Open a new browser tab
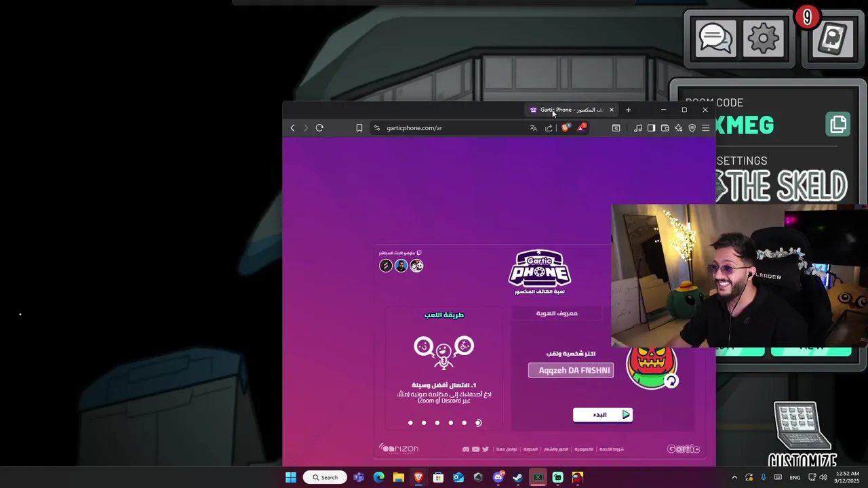The height and width of the screenshot is (488, 868). coord(628,110)
